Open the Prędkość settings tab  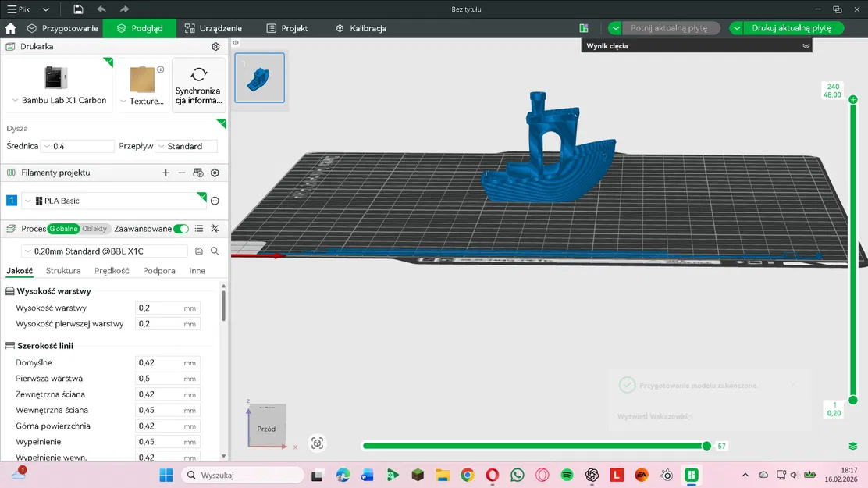click(x=111, y=270)
